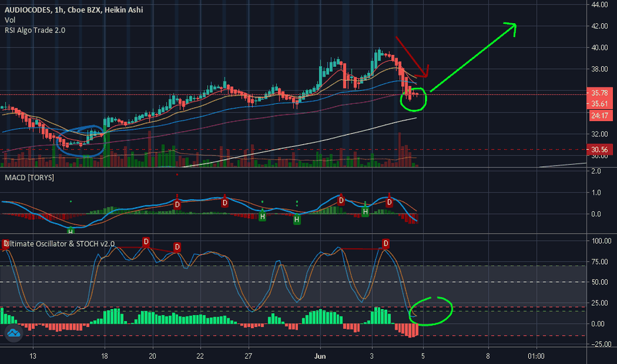
Task: Click the 1.0 MACD axis value
Action: (596, 193)
